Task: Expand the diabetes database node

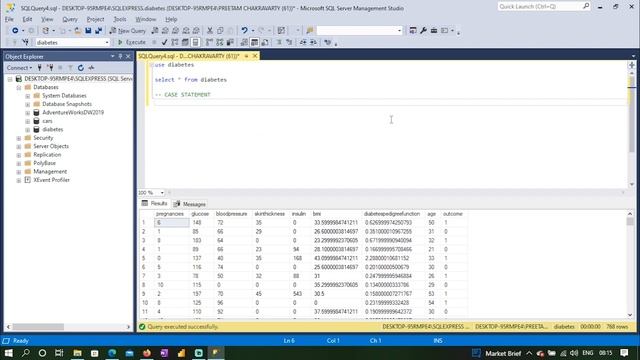Action: pos(27,129)
